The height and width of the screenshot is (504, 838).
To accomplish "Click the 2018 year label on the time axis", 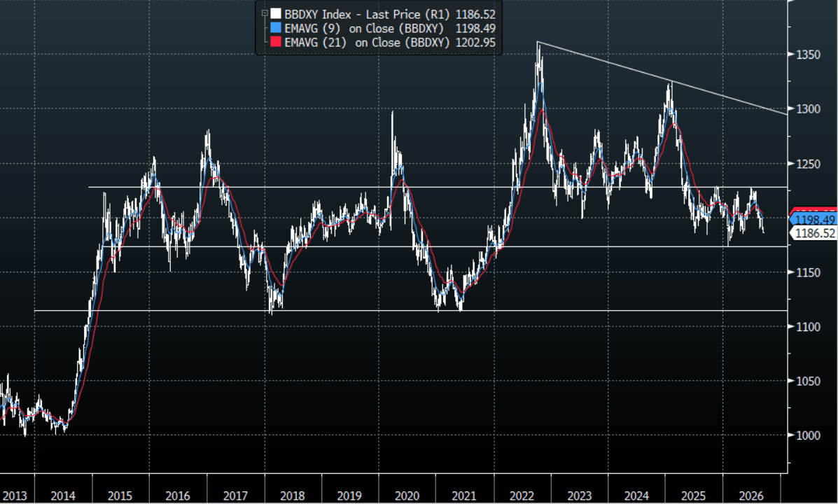I will click(x=293, y=496).
